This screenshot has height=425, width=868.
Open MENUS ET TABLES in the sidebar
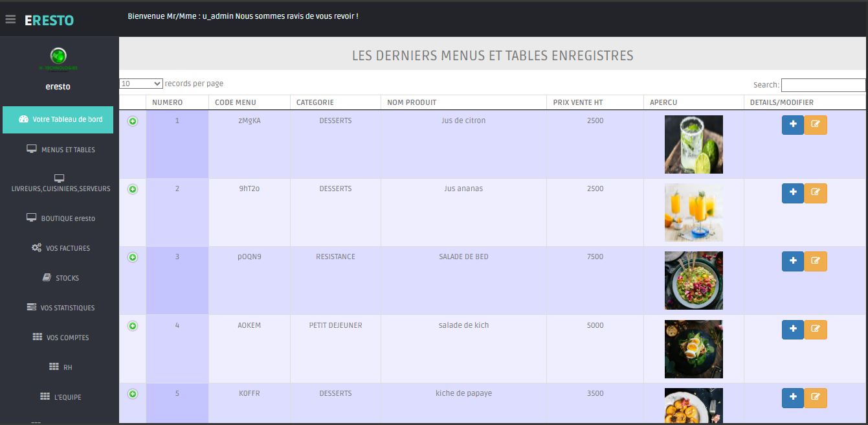61,150
